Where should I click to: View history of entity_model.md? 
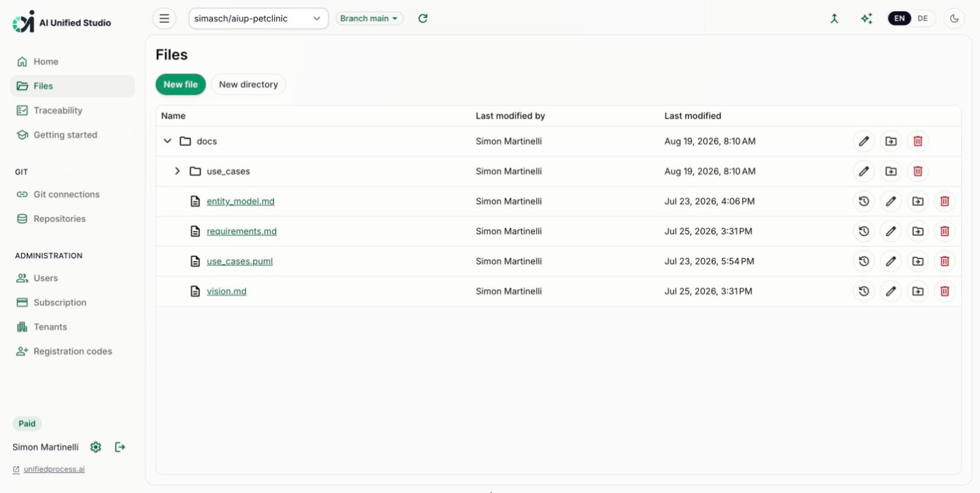[x=864, y=201]
